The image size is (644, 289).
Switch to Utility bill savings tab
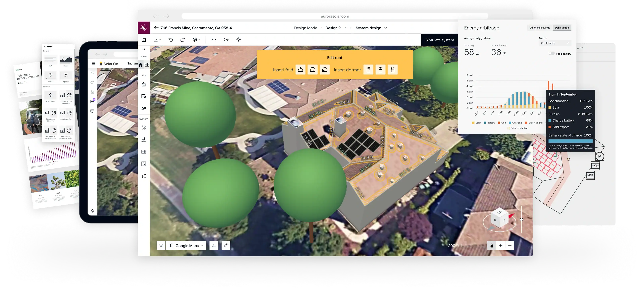pos(540,28)
